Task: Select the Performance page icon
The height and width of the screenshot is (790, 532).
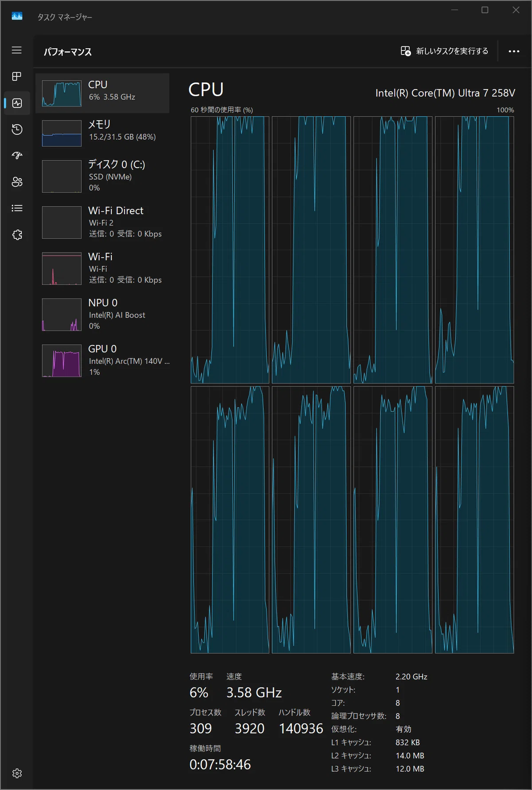Action: (17, 103)
